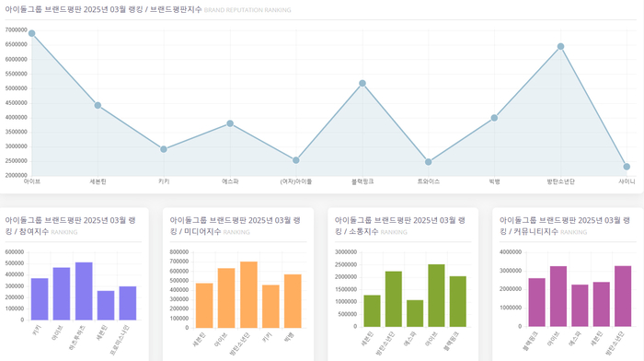Click the purple 프로미스나인 bar
Viewport: 644px width, 361px height.
[128, 303]
